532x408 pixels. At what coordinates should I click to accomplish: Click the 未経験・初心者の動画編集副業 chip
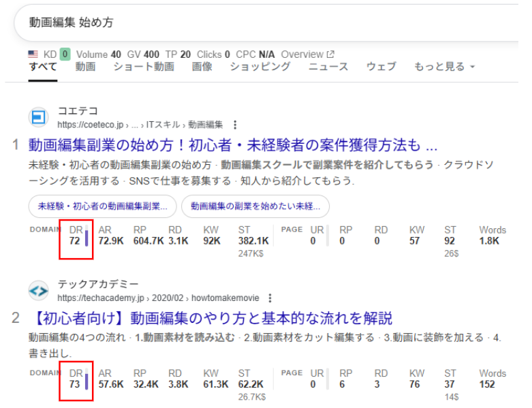tap(102, 206)
